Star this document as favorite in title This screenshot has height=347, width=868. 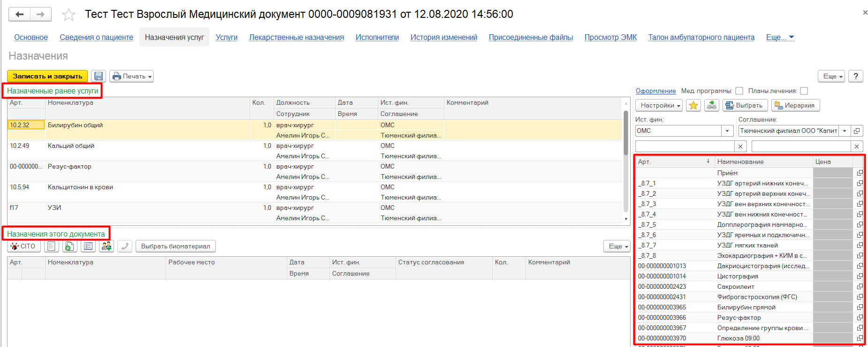[69, 15]
